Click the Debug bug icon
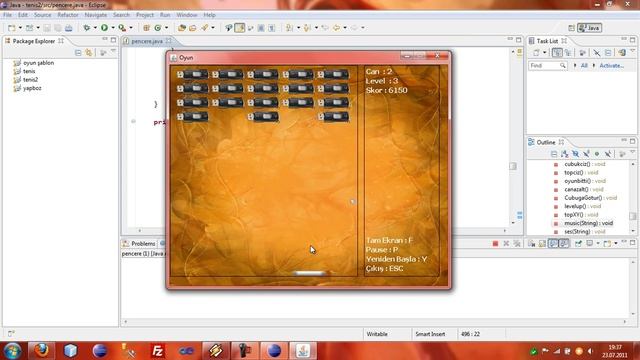The image size is (640, 360). tap(87, 28)
